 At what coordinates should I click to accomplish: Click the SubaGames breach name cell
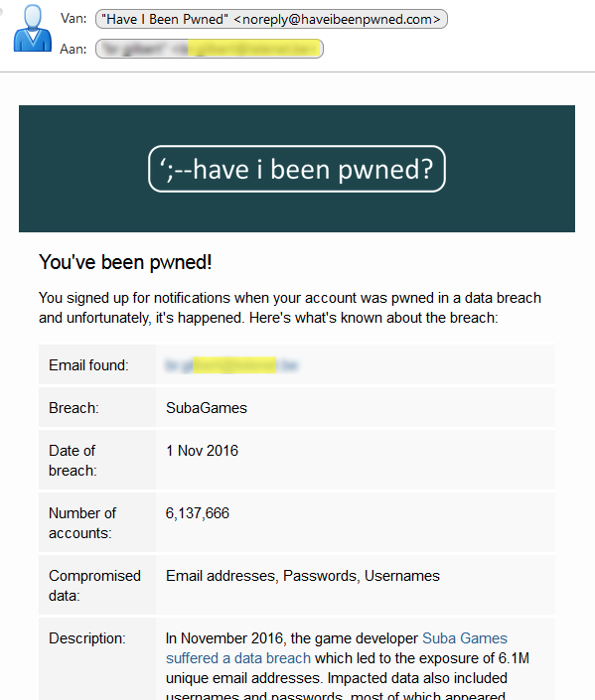coord(356,408)
